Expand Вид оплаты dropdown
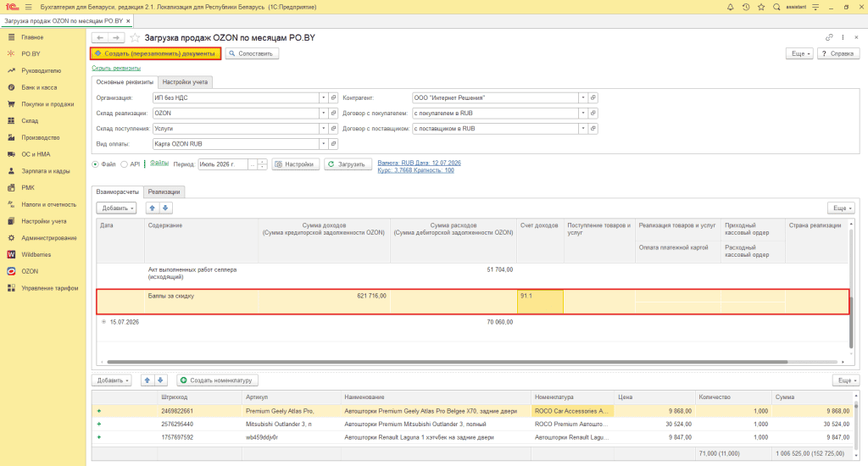 point(323,144)
